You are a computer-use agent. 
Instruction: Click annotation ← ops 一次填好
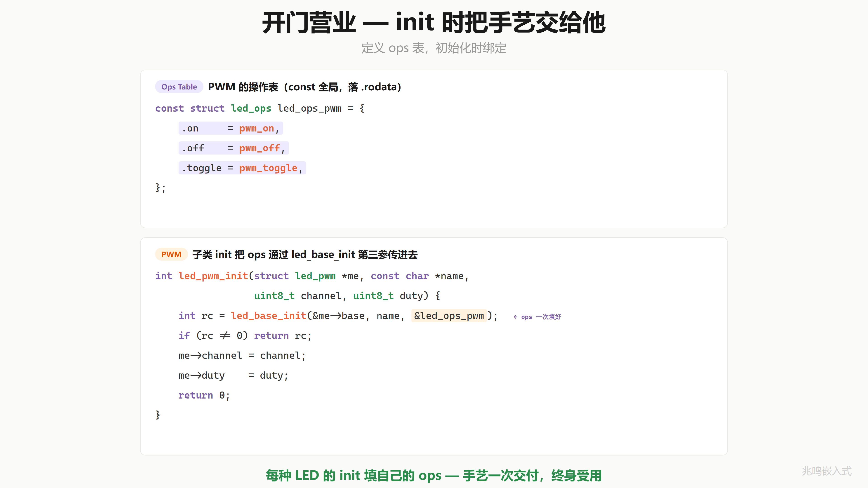(x=538, y=317)
